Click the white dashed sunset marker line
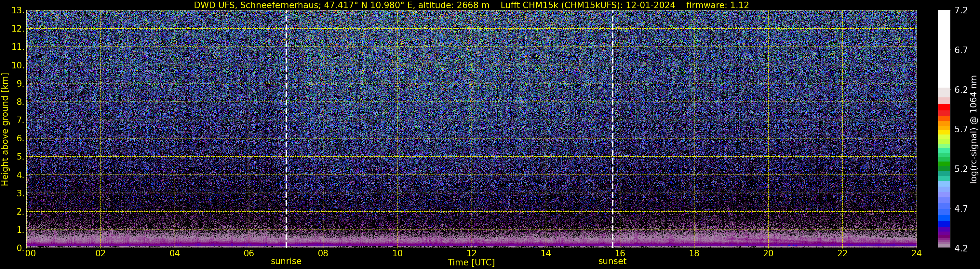 click(x=612, y=129)
